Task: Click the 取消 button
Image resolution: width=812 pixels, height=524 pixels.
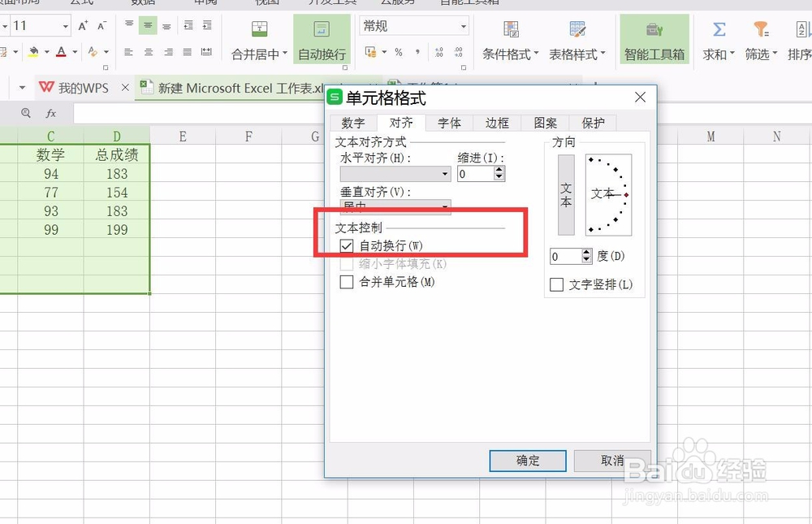Action: click(611, 461)
